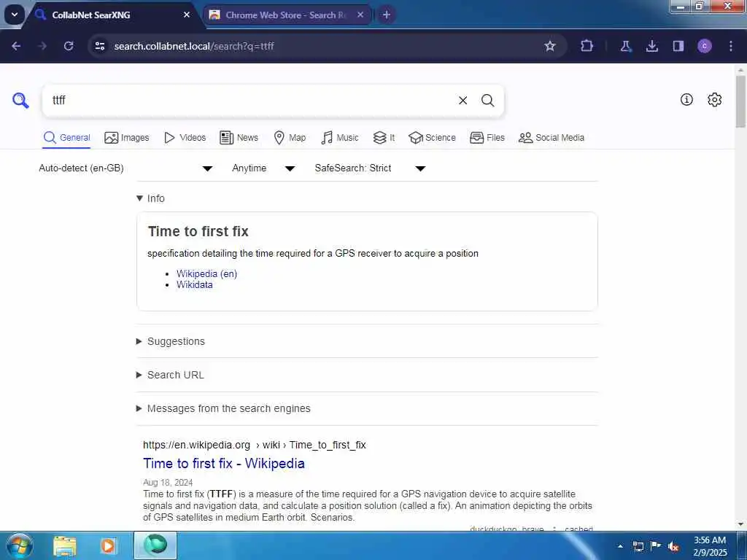Switch to Music category
Screen dimensions: 747x560
[340, 138]
